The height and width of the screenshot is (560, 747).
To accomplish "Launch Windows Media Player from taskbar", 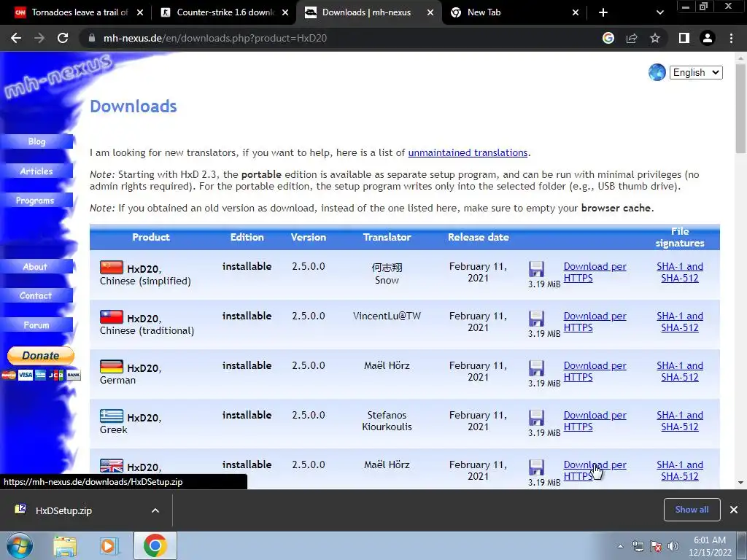I will pyautogui.click(x=109, y=546).
